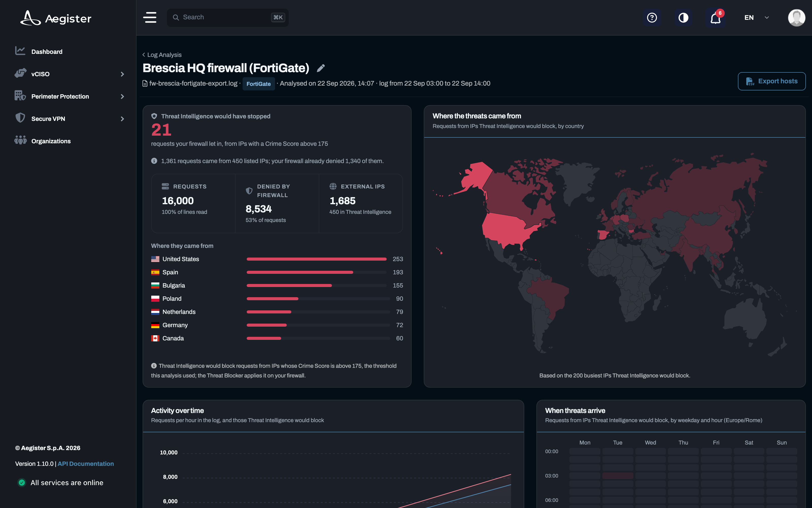Expand the Secure VPN chevron
Screen dimensions: 812x508
[x=122, y=119]
